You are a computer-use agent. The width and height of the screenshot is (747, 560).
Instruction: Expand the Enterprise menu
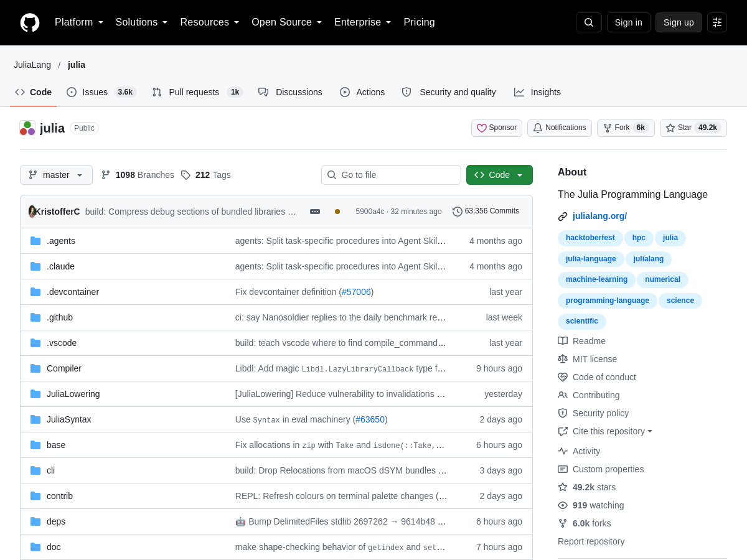363,22
